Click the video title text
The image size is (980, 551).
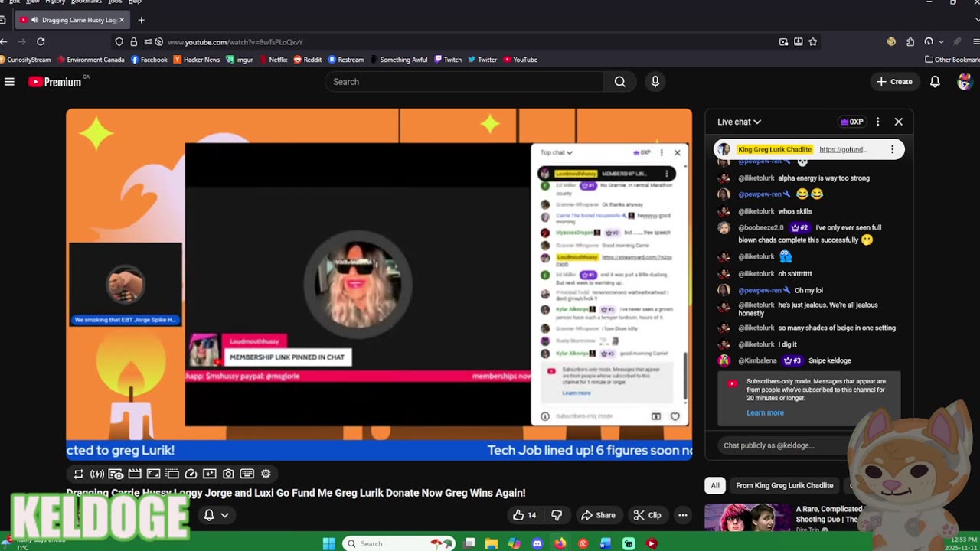[296, 493]
